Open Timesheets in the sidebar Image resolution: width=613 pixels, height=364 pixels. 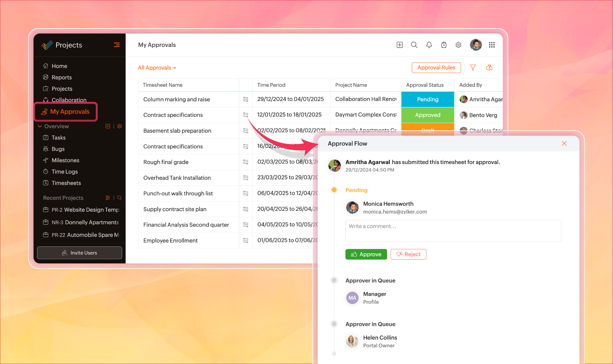pos(66,183)
